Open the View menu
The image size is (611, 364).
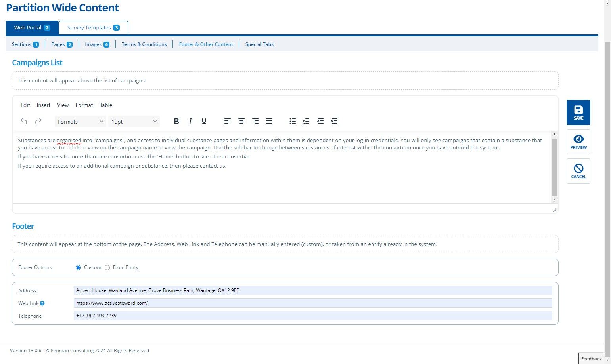pos(63,105)
